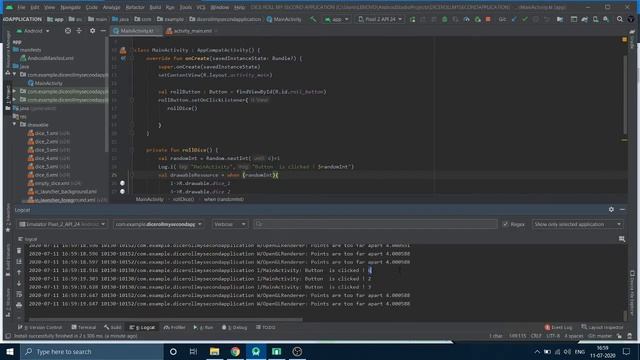
Task: Select the MainActivity.kt editor tab
Action: tap(137, 31)
